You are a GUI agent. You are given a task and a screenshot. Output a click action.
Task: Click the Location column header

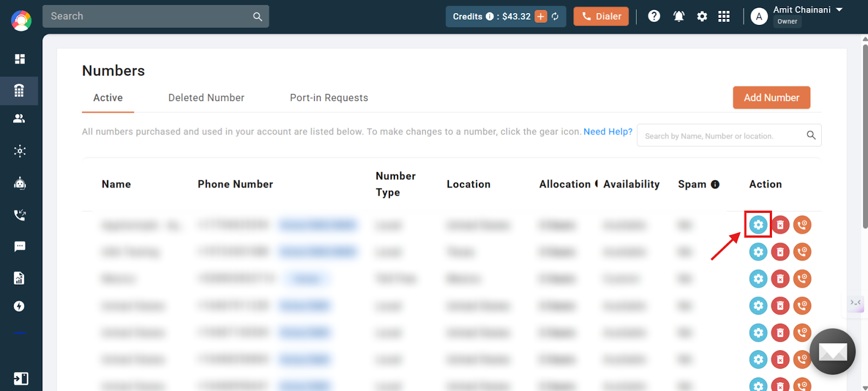coord(468,184)
